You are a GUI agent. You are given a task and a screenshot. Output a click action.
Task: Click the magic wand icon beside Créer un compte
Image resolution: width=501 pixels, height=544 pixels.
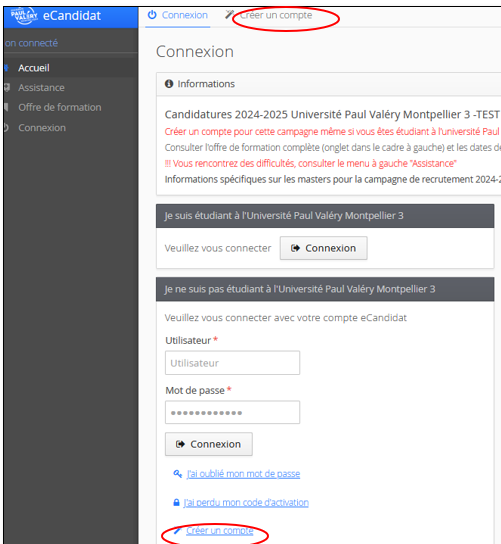(229, 15)
